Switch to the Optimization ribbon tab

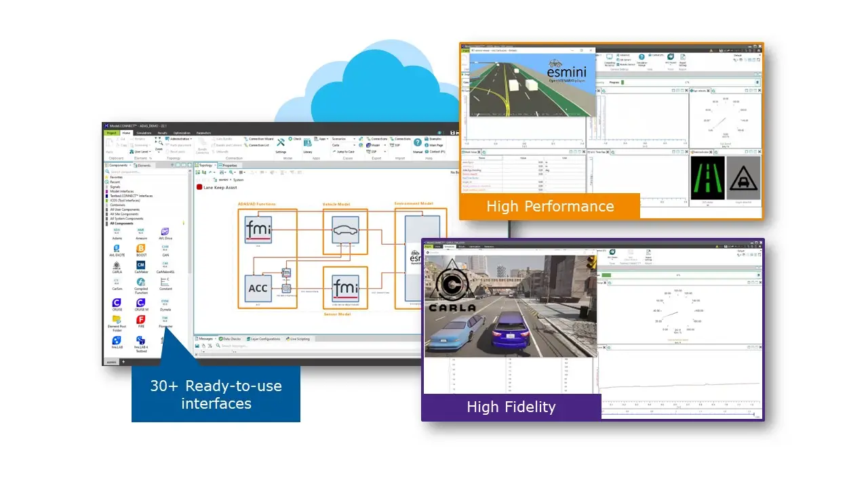[x=182, y=133]
